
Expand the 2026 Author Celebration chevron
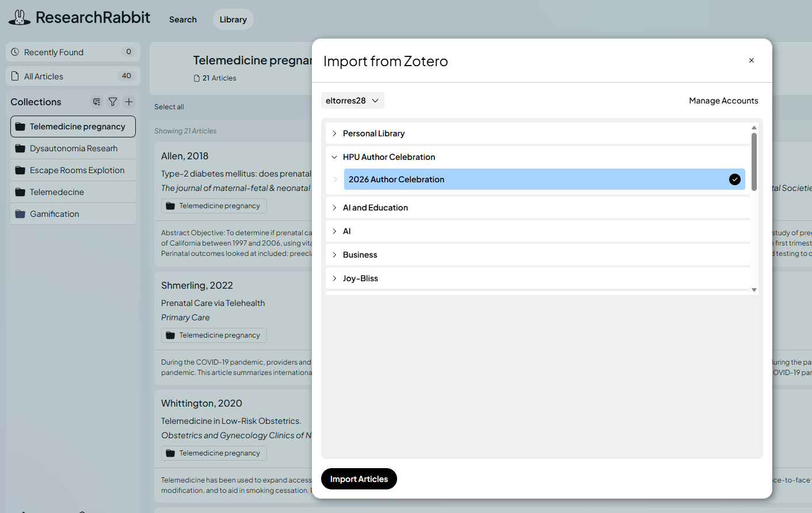[x=335, y=179]
